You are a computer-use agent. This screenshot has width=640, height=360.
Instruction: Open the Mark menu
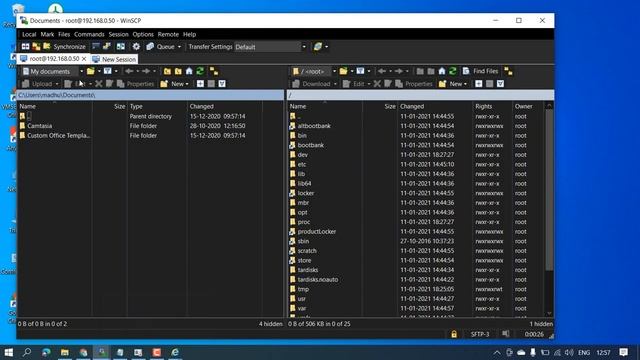pos(47,34)
